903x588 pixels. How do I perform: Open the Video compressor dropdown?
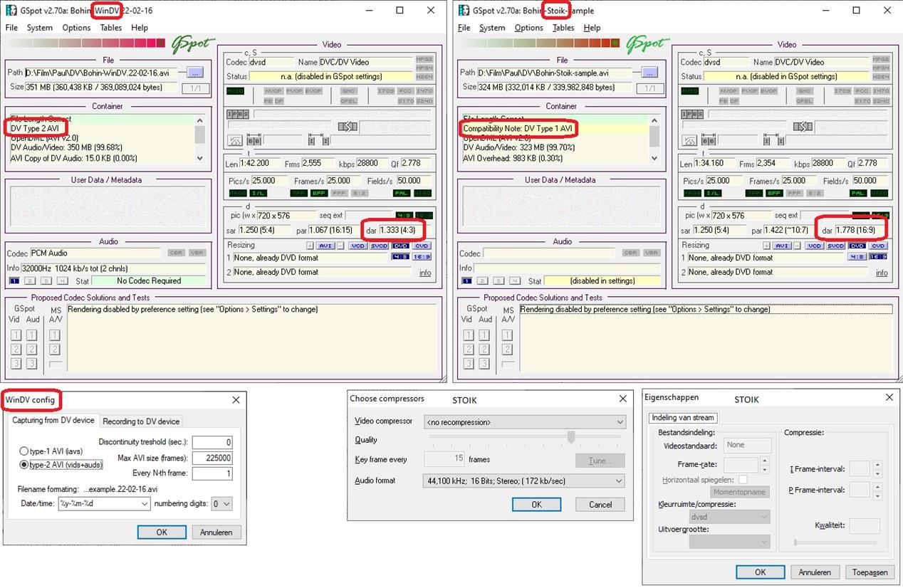[525, 422]
